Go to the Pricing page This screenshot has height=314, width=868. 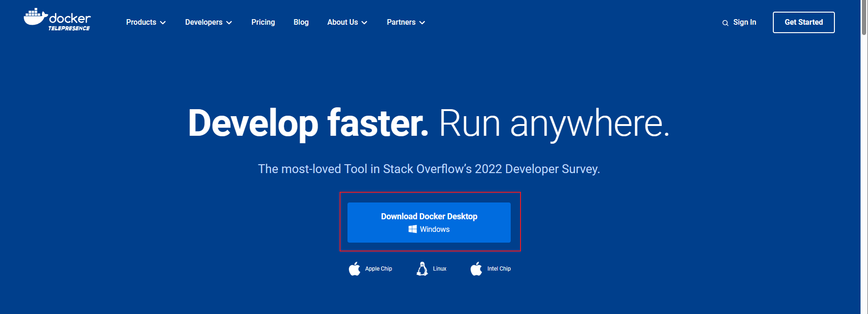click(x=263, y=22)
